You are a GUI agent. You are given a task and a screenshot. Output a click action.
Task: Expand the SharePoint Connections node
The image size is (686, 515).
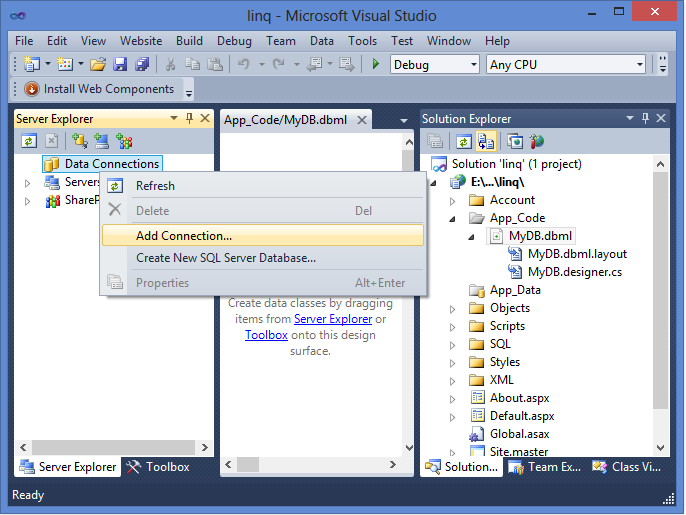click(x=27, y=201)
